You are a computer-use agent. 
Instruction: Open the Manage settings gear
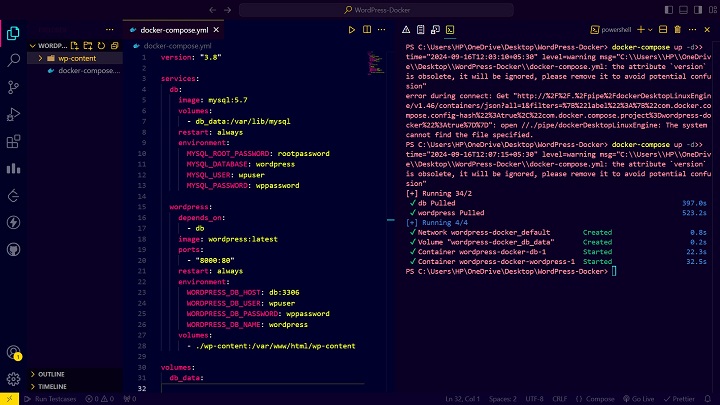[13, 379]
